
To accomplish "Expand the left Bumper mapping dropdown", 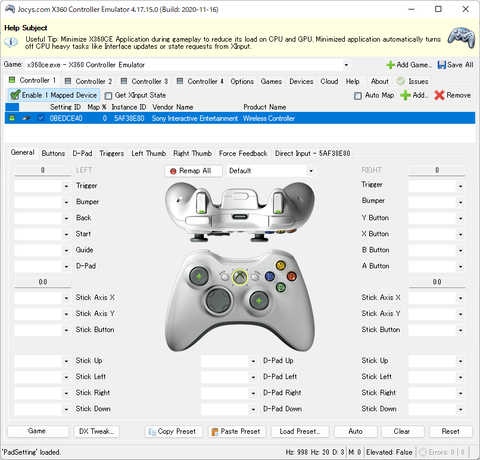I will (66, 202).
